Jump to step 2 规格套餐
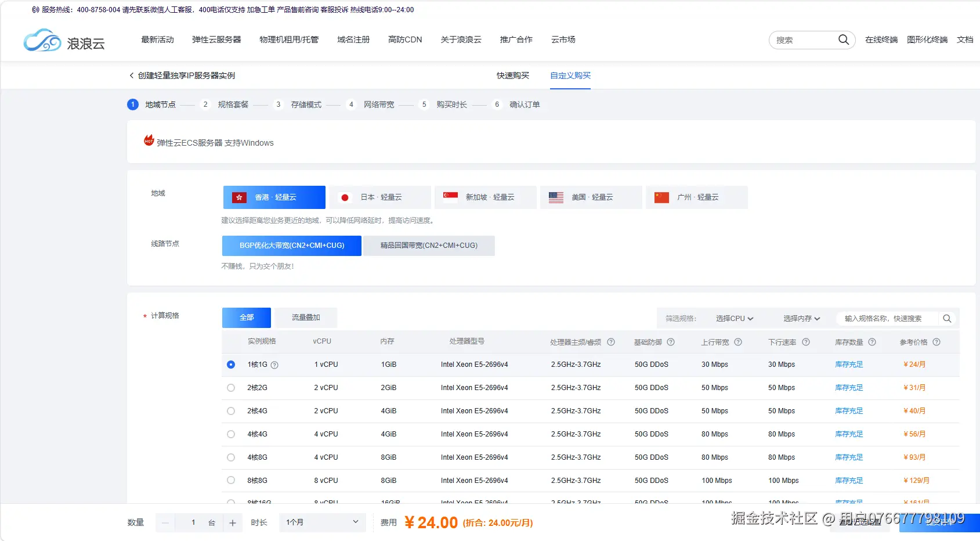 coord(226,104)
